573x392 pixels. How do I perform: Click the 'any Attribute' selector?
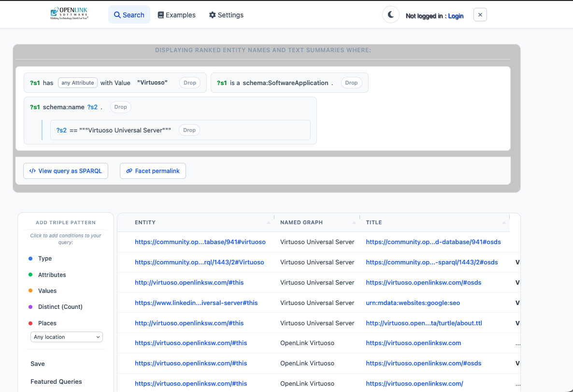(x=78, y=83)
